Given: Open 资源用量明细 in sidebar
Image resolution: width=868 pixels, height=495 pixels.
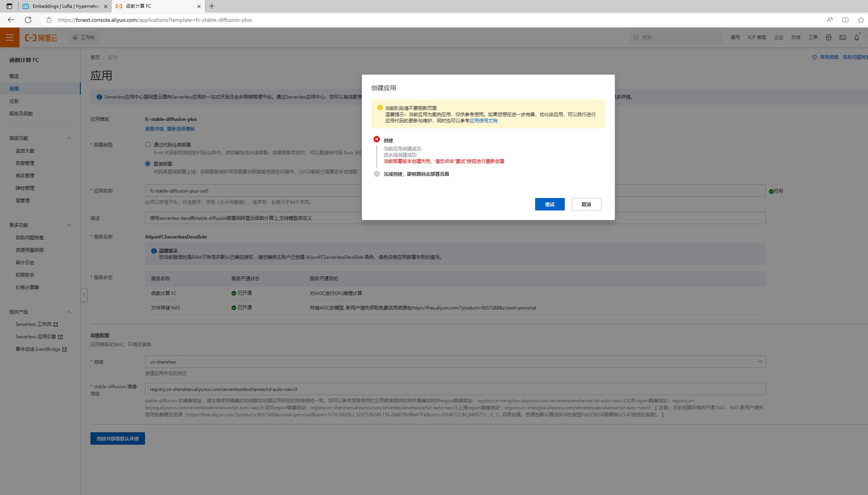Looking at the screenshot, I should coord(30,250).
